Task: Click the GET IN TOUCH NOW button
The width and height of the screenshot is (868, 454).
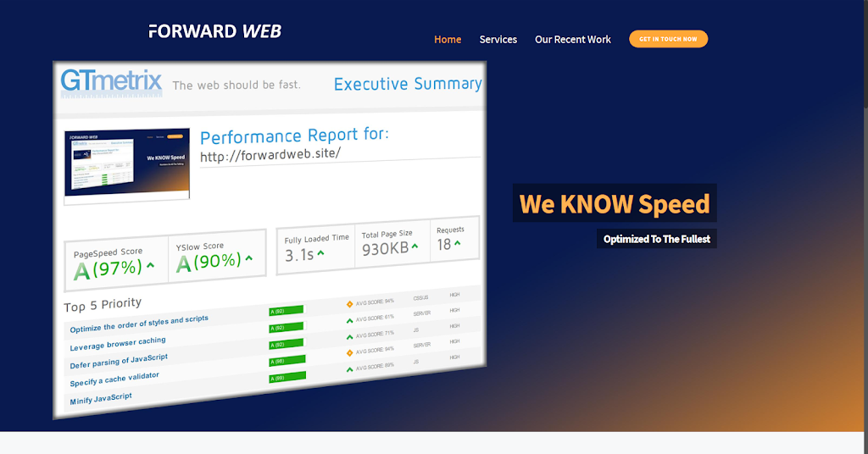Action: 668,39
